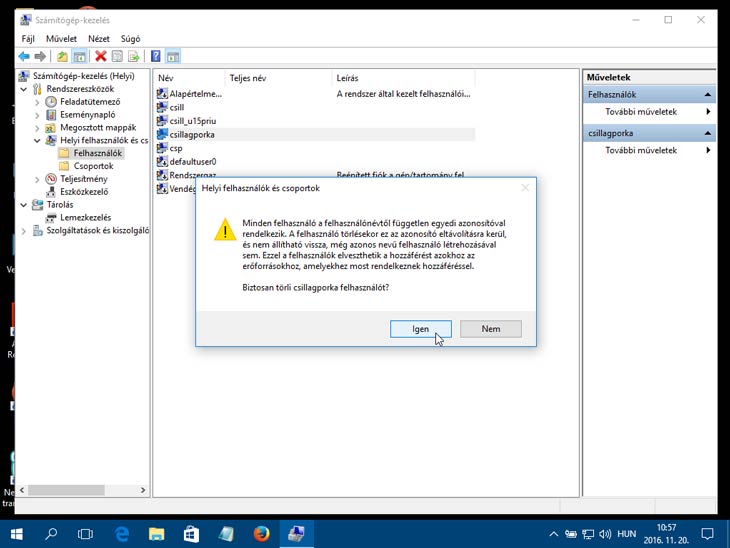
Task: Select Lemezkezelés in the tree
Action: [x=85, y=217]
